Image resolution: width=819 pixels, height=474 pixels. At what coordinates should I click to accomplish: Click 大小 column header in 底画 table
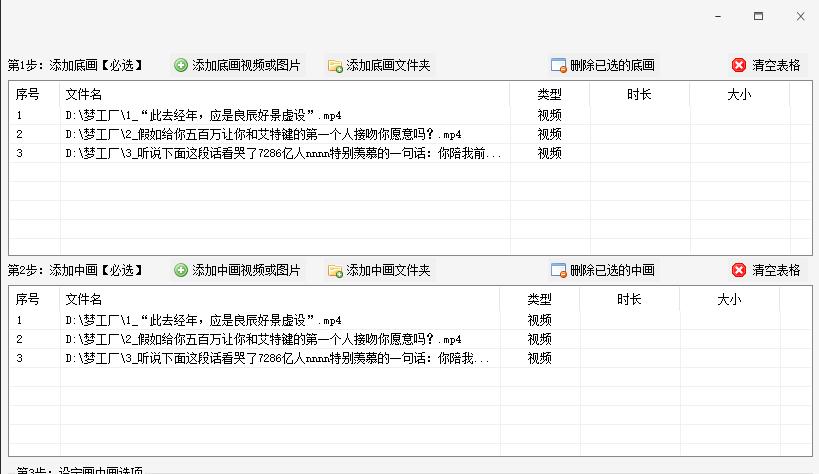coord(739,95)
